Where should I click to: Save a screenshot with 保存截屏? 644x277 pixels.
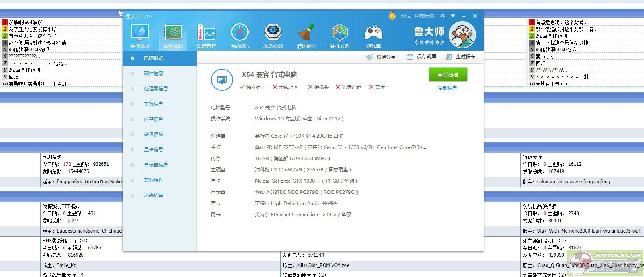pos(421,57)
